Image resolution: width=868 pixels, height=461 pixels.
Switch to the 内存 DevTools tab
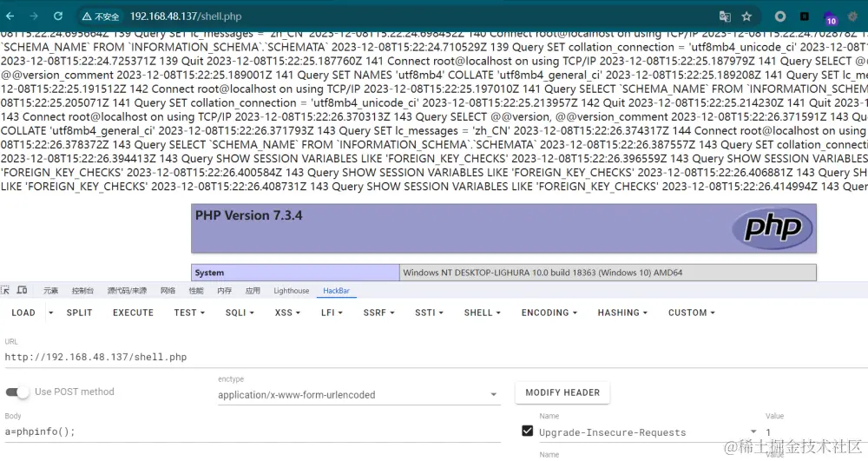[x=224, y=291]
